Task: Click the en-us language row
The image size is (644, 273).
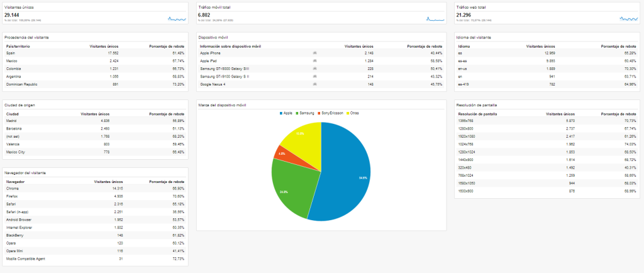Action: [548, 69]
